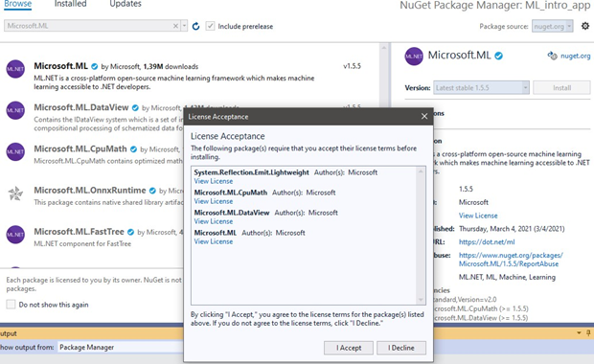Viewport: 594px width, 364px height.
Task: Click verified badge next to Microsoft.ML.DataView
Action: (135, 108)
